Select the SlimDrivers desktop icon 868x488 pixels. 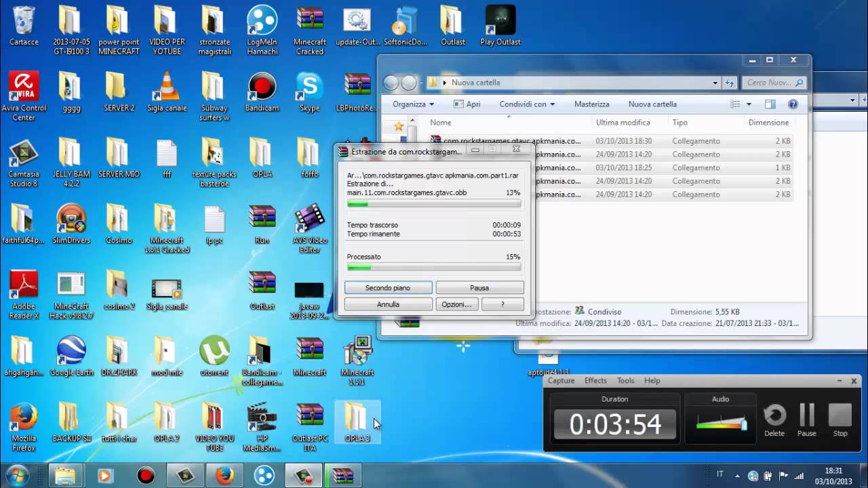[71, 224]
